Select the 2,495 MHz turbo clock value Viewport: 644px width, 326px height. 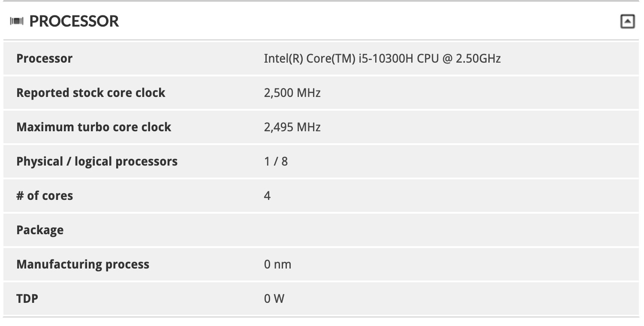click(x=292, y=127)
